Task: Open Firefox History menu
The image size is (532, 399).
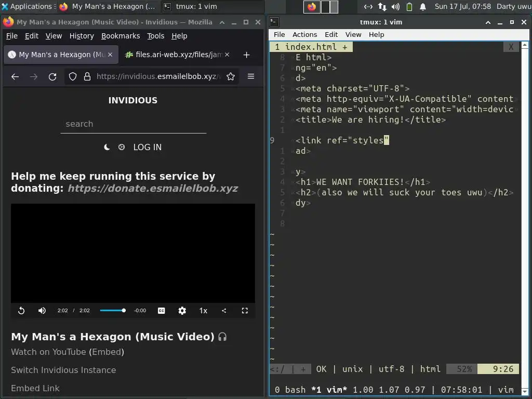Action: 82,36
